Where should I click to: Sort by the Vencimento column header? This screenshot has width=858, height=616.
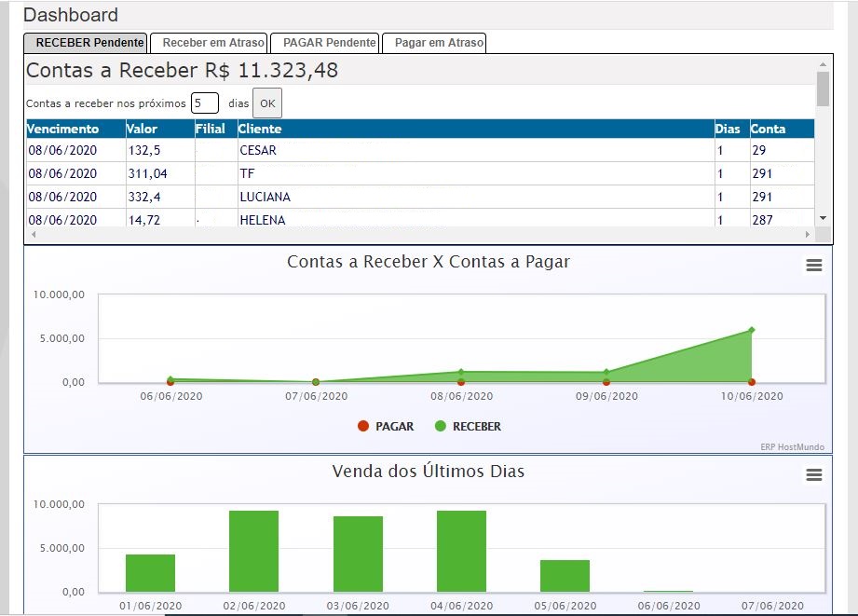click(63, 129)
